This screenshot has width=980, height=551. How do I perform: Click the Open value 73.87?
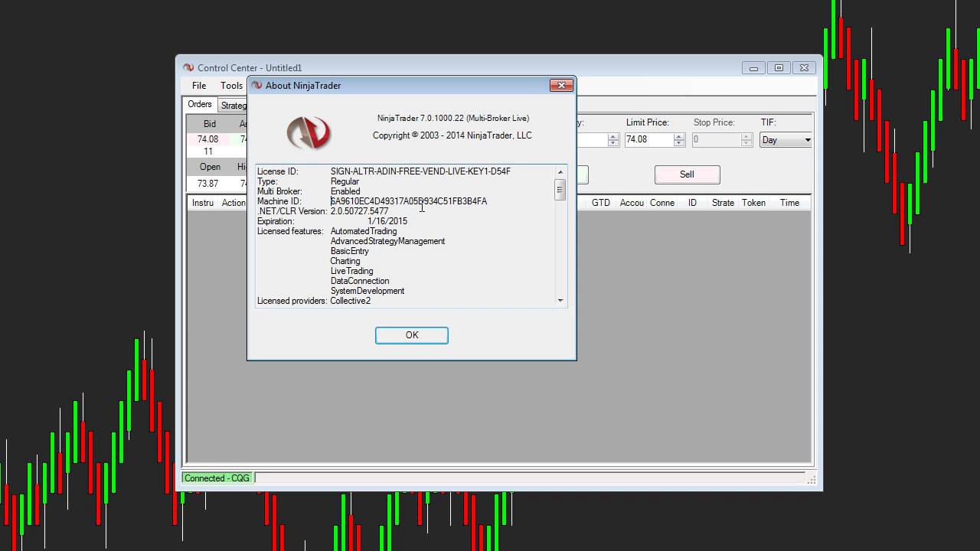click(207, 184)
